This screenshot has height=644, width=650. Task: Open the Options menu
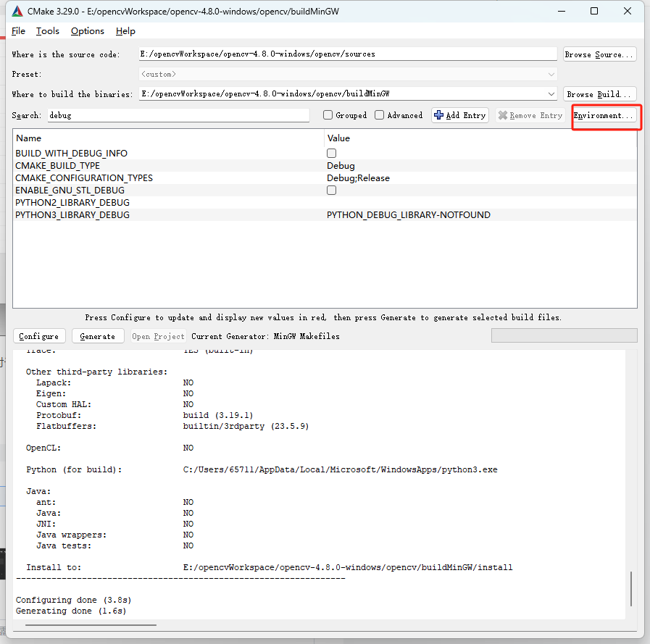coord(88,31)
